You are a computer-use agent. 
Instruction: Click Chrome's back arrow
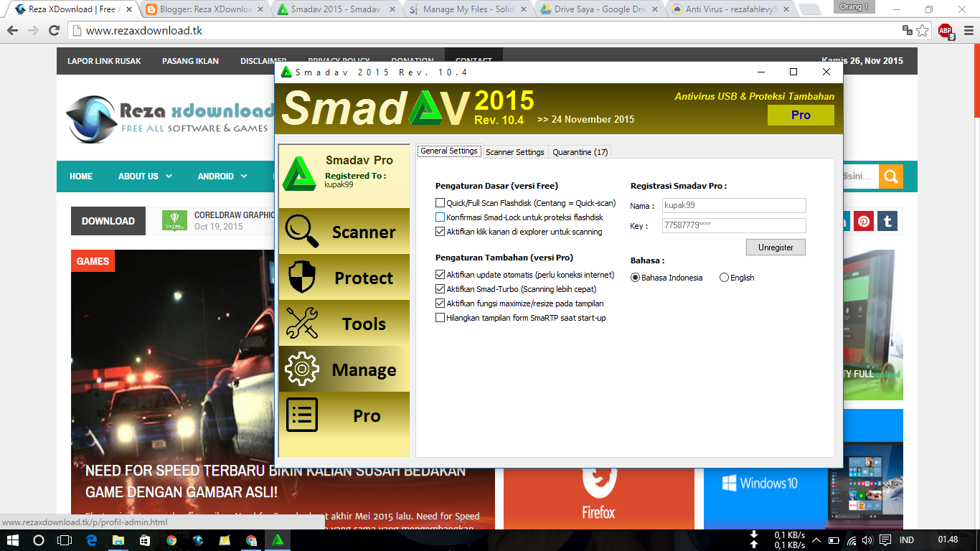tap(12, 31)
